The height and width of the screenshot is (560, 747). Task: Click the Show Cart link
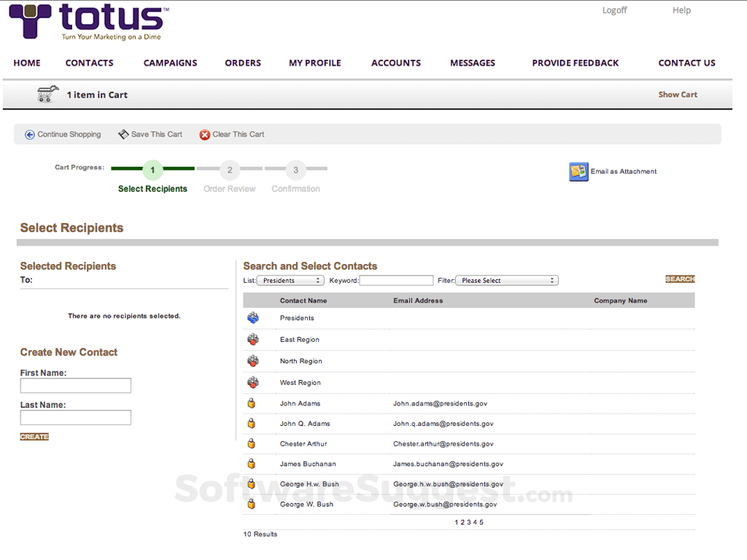(678, 94)
